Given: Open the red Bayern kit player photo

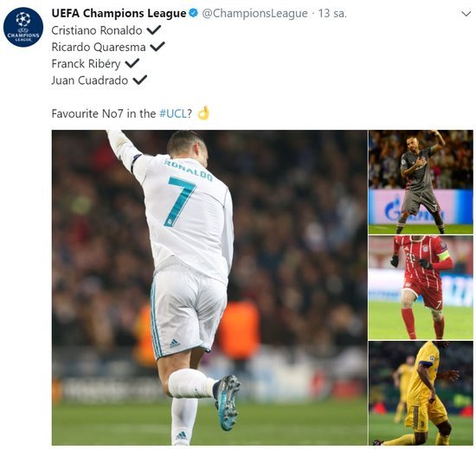Looking at the screenshot, I should [421, 287].
